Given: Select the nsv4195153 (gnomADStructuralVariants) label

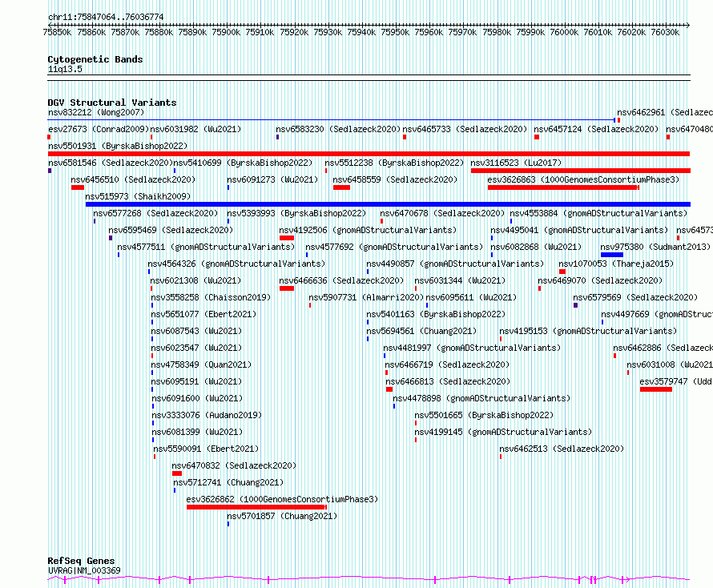Looking at the screenshot, I should click(588, 331).
